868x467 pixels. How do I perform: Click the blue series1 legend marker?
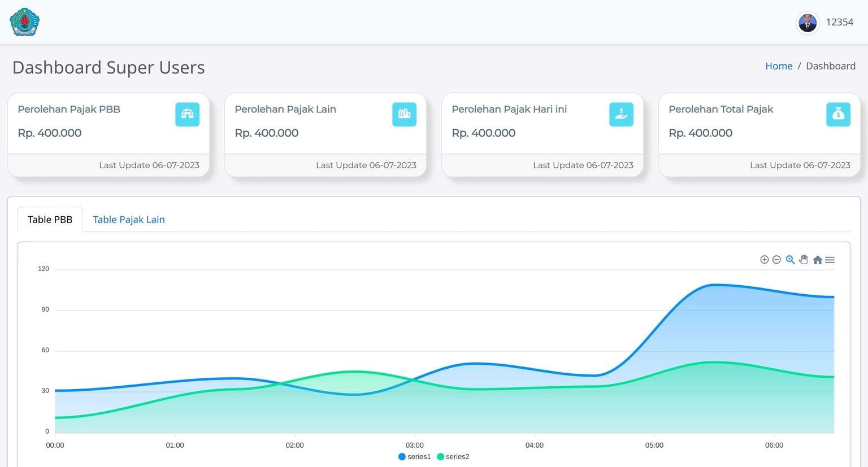pos(402,457)
